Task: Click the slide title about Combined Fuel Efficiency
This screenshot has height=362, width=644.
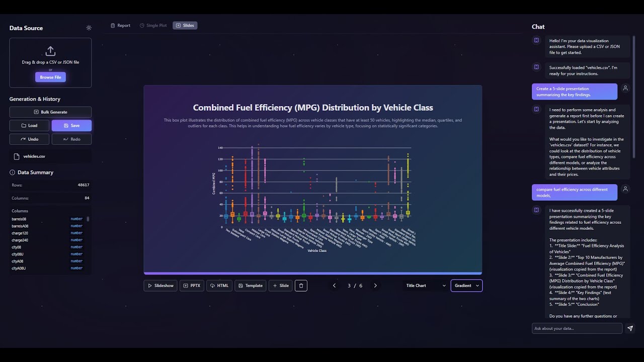Action: coord(313,108)
